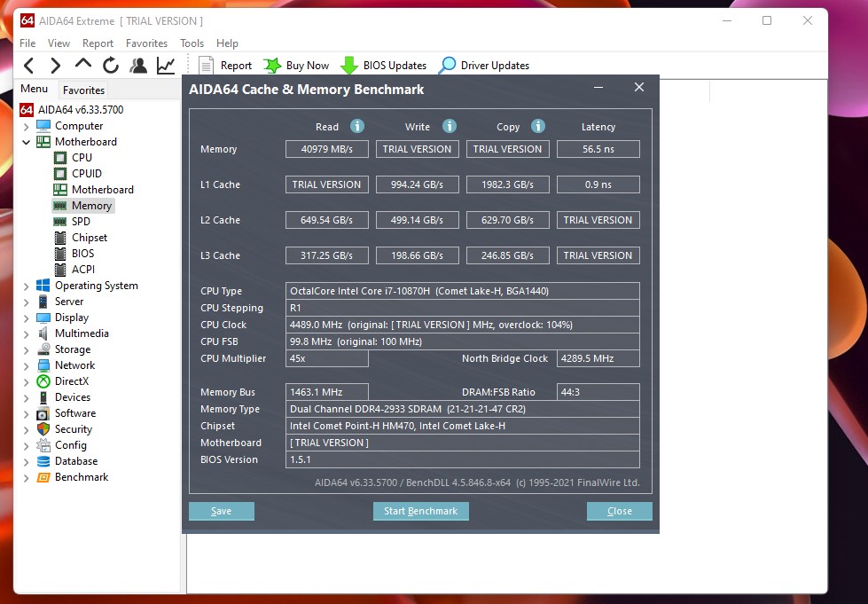Click the ACPI icon in tree

tap(60, 270)
